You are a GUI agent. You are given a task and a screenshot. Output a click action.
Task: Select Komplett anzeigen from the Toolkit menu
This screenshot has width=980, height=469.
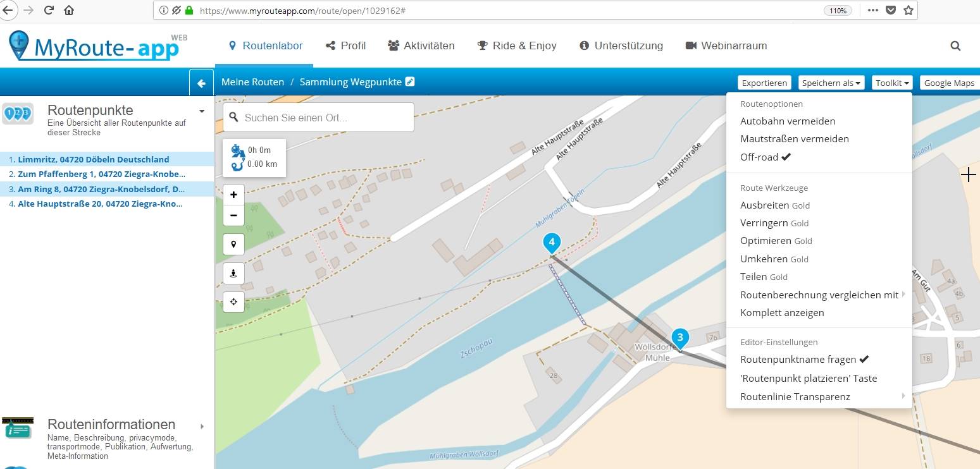[x=782, y=312]
